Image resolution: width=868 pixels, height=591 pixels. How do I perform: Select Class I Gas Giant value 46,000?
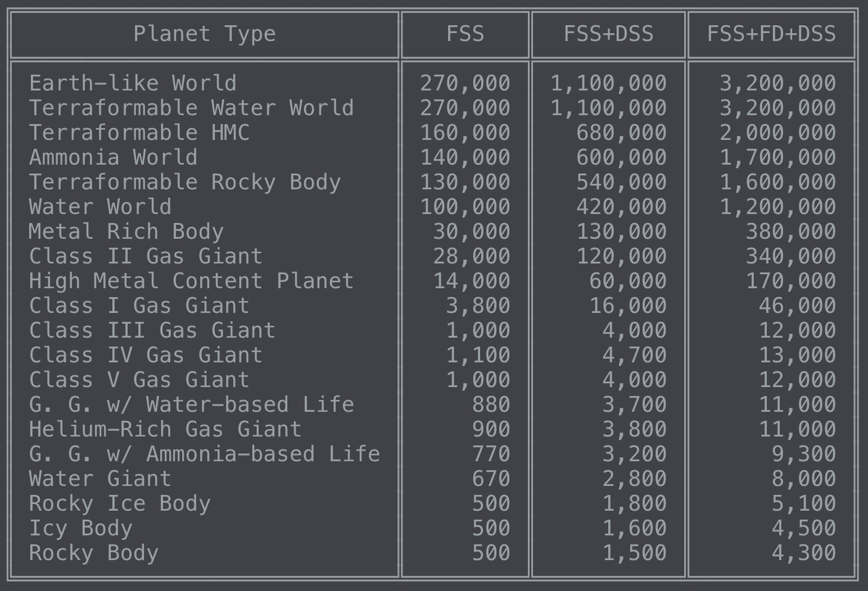point(798,306)
